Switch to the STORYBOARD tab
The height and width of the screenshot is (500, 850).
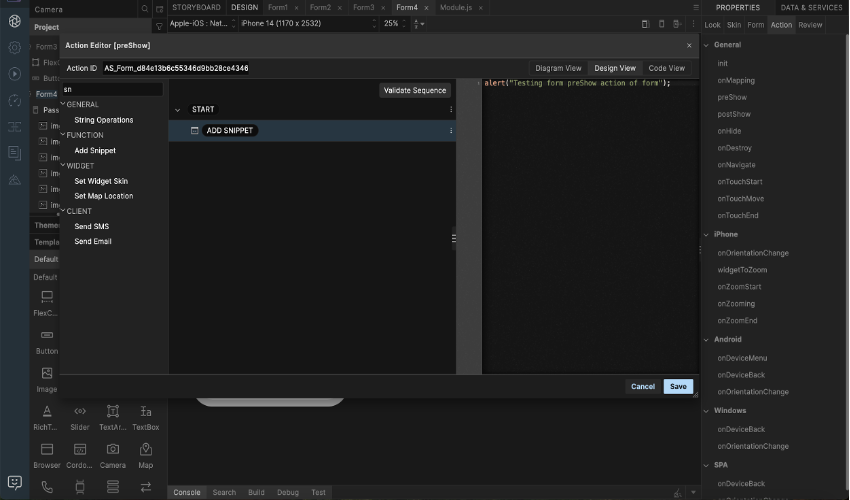coord(196,8)
